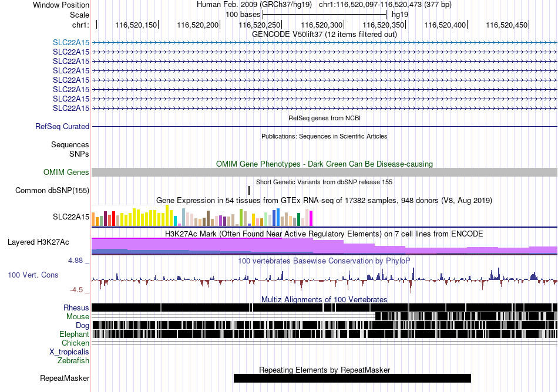Click the Window Position label
Image resolution: width=558 pixels, height=392 pixels.
click(61, 5)
